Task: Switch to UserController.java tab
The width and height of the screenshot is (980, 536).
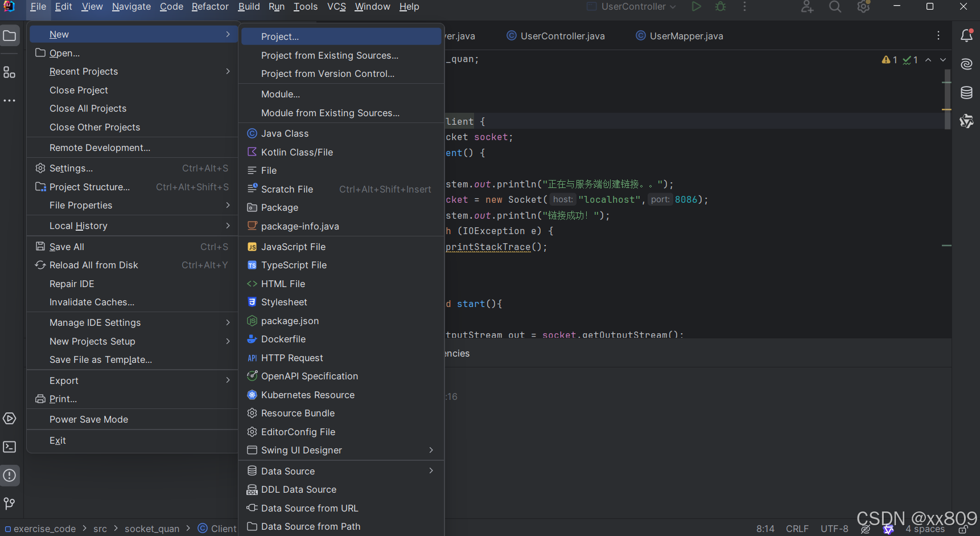Action: (x=556, y=36)
